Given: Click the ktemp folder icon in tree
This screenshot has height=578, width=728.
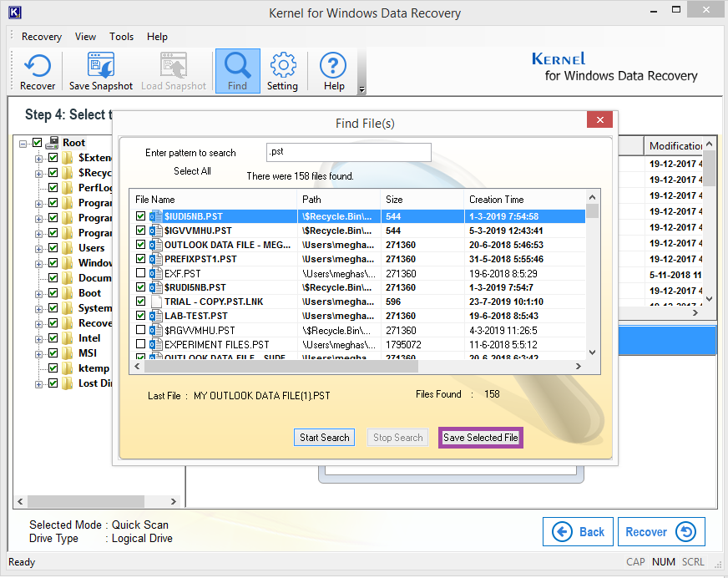Looking at the screenshot, I should pos(68,368).
